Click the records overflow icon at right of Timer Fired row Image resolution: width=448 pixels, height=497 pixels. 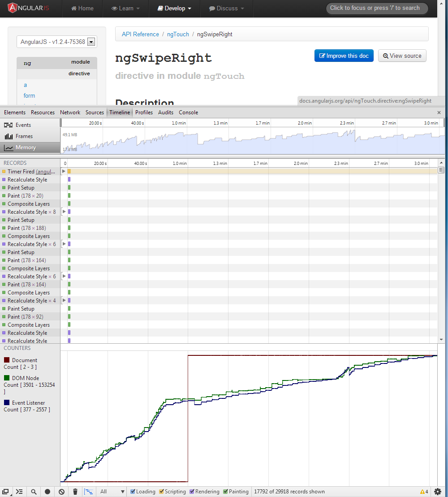[441, 170]
